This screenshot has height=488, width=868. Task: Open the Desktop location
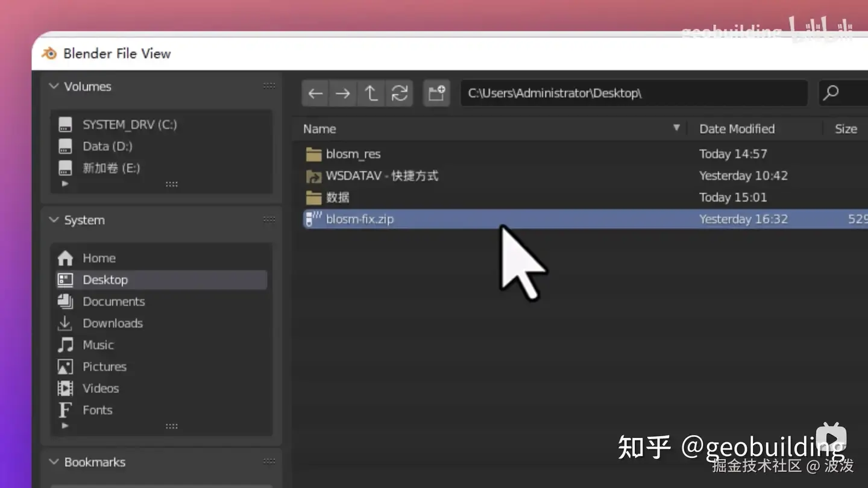tap(105, 280)
